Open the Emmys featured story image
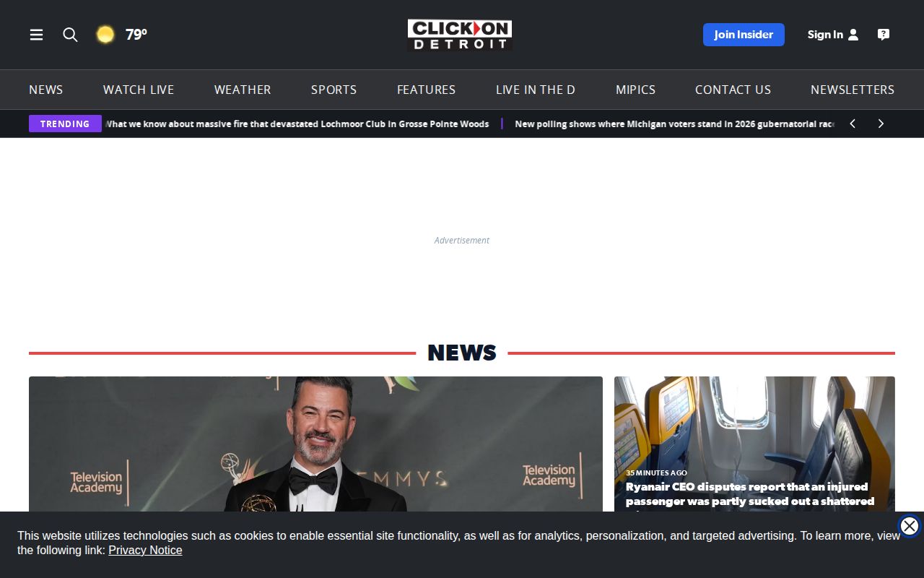Screen dimensions: 924x578 coord(315,444)
